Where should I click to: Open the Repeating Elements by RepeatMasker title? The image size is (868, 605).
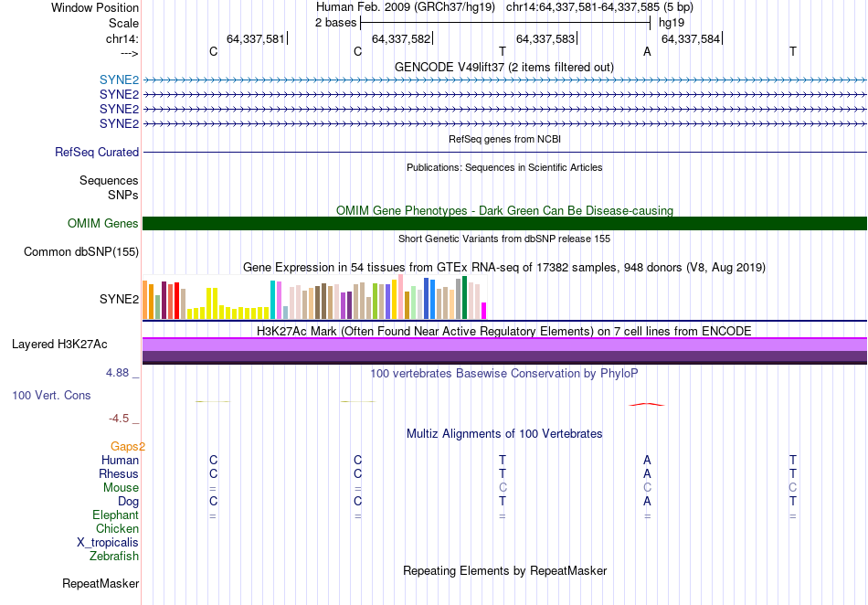(x=504, y=571)
